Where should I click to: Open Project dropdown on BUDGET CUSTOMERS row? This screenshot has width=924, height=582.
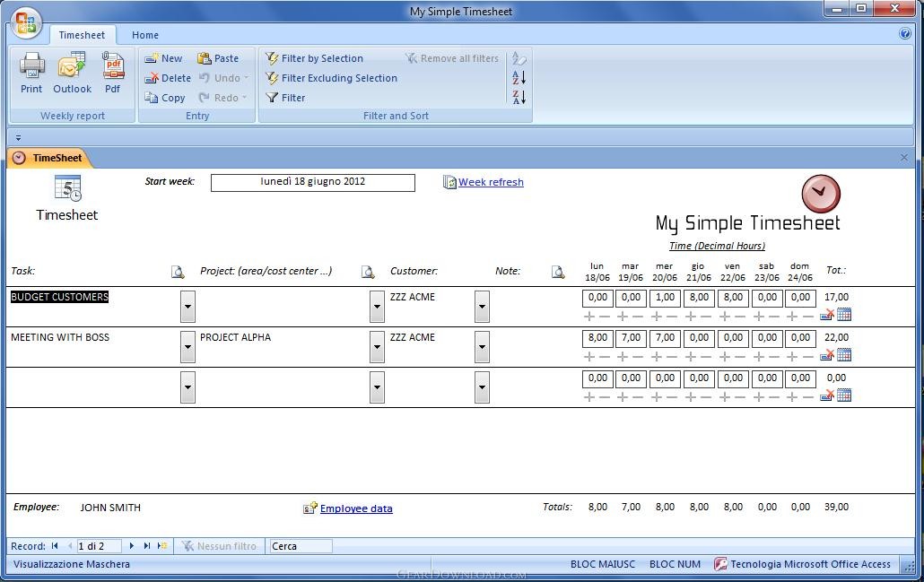pyautogui.click(x=377, y=307)
